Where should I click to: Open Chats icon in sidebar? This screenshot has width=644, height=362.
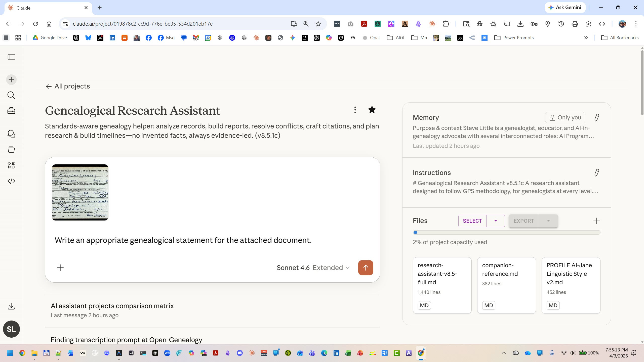pos(11,134)
